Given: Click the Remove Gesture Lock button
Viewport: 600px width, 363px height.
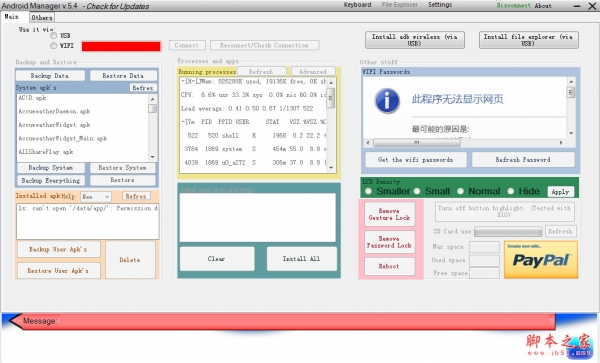Looking at the screenshot, I should pos(389,214).
